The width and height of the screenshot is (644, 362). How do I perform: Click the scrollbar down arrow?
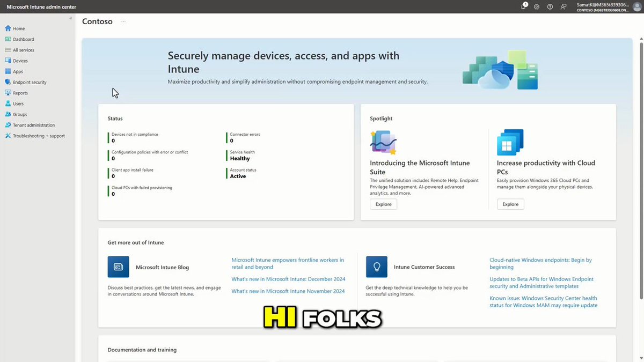click(x=640, y=358)
